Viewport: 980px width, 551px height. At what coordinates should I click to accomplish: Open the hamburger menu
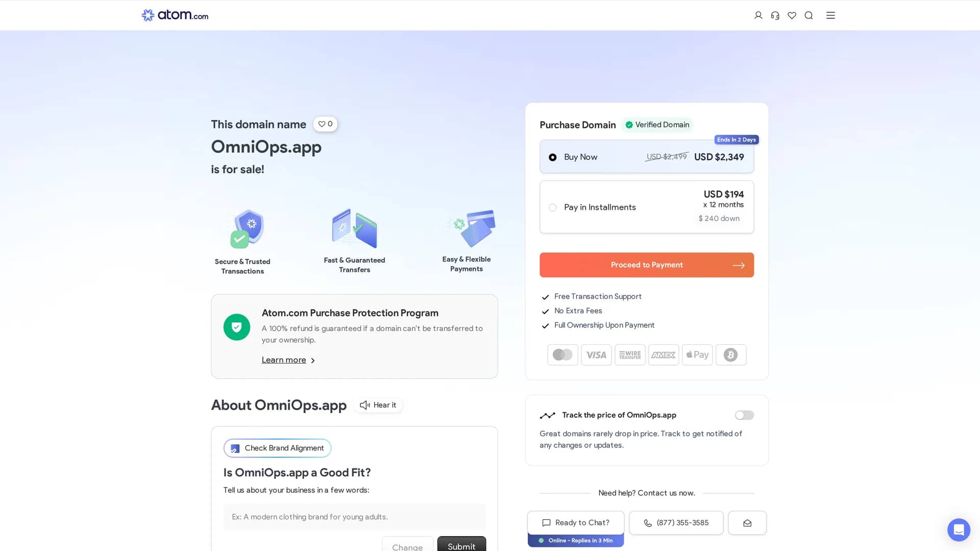pos(830,15)
